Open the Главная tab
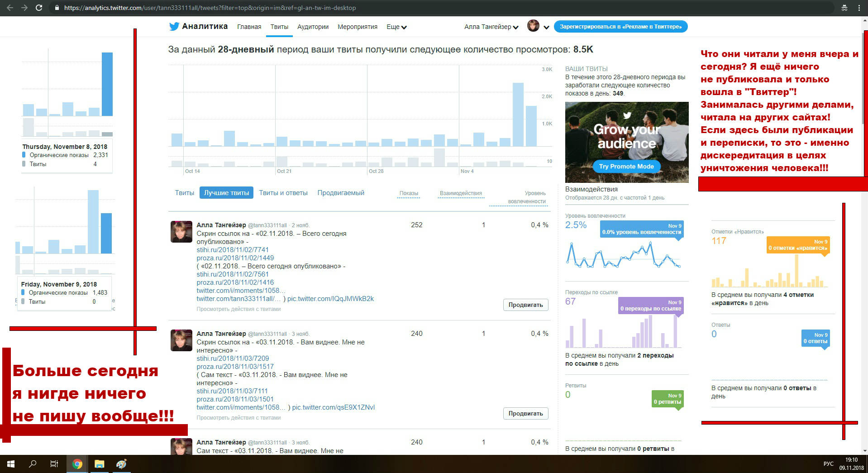The image size is (868, 473). [249, 27]
